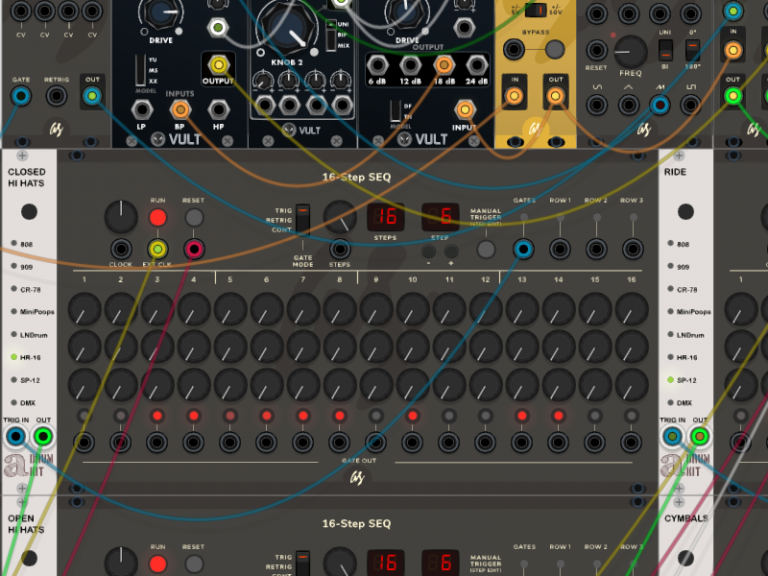Click the LFO sawtooth output jack with blue cable

click(659, 104)
